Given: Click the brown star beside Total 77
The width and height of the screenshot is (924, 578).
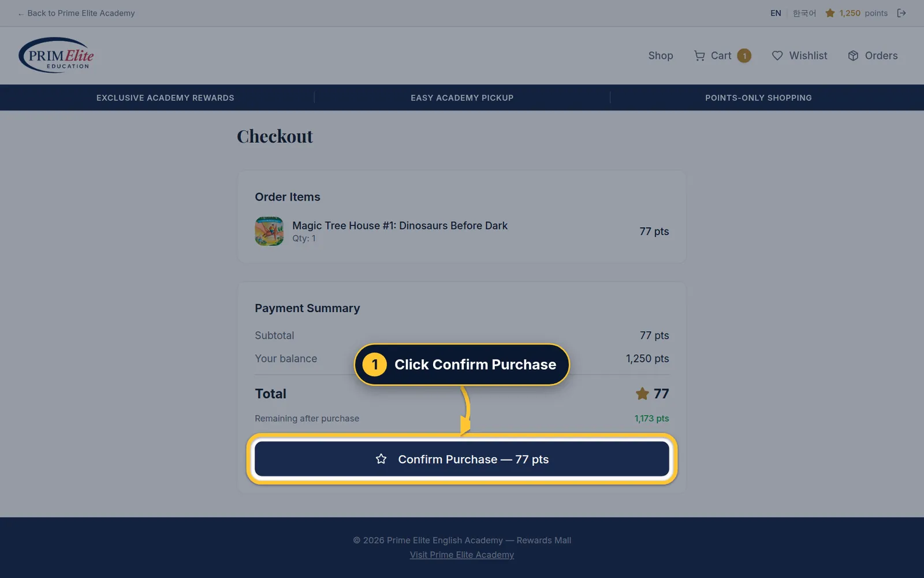Looking at the screenshot, I should (x=642, y=394).
